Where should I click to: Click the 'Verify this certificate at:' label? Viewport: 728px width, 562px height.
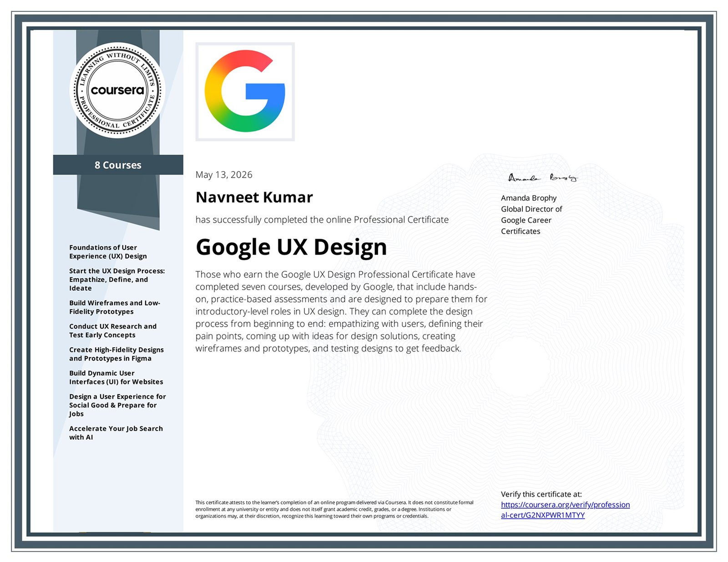coord(541,494)
